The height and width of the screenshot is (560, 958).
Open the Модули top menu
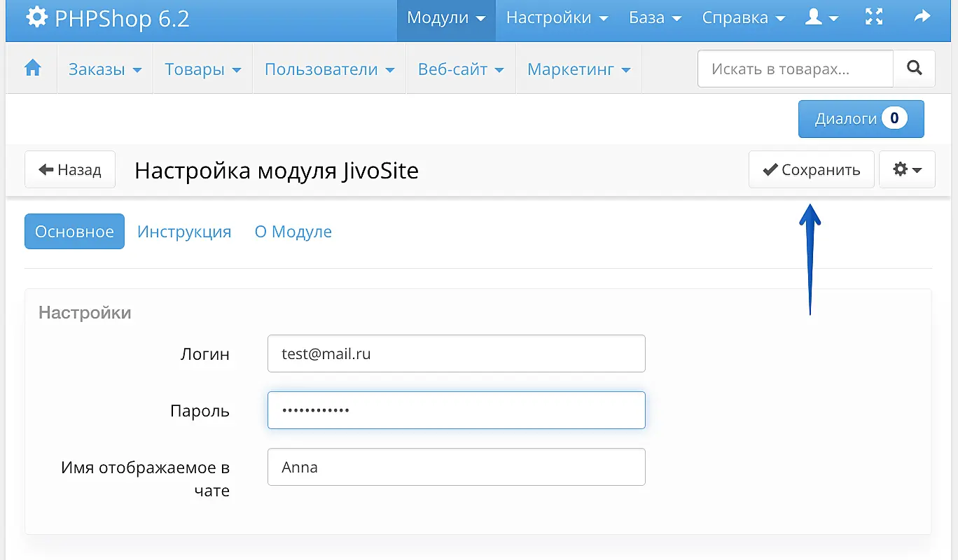tap(446, 18)
